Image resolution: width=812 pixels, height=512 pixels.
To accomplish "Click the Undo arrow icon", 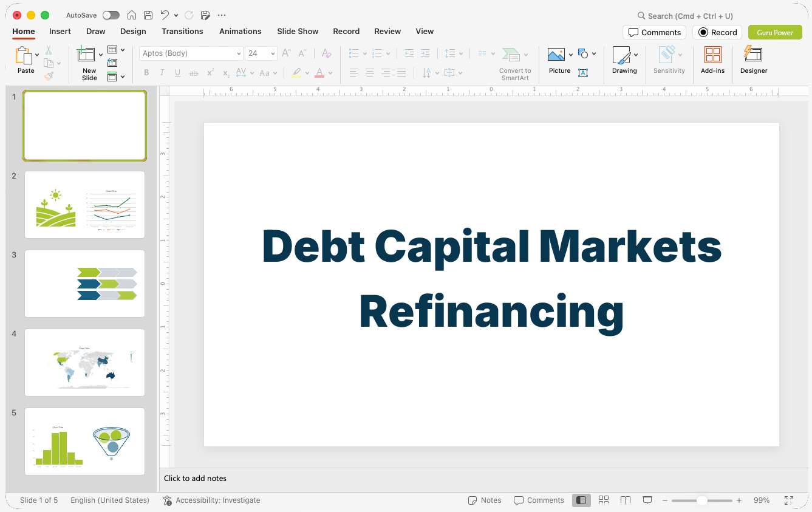I will coord(165,15).
